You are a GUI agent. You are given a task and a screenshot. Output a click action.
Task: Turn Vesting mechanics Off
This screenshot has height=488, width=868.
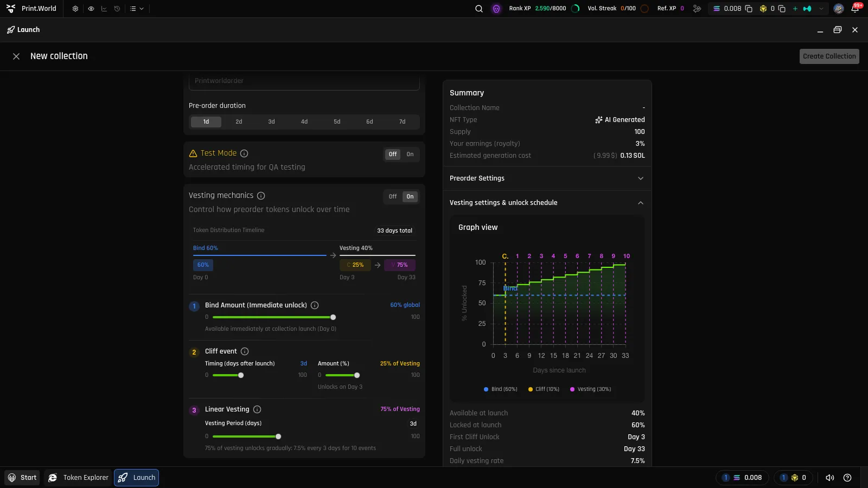click(393, 197)
